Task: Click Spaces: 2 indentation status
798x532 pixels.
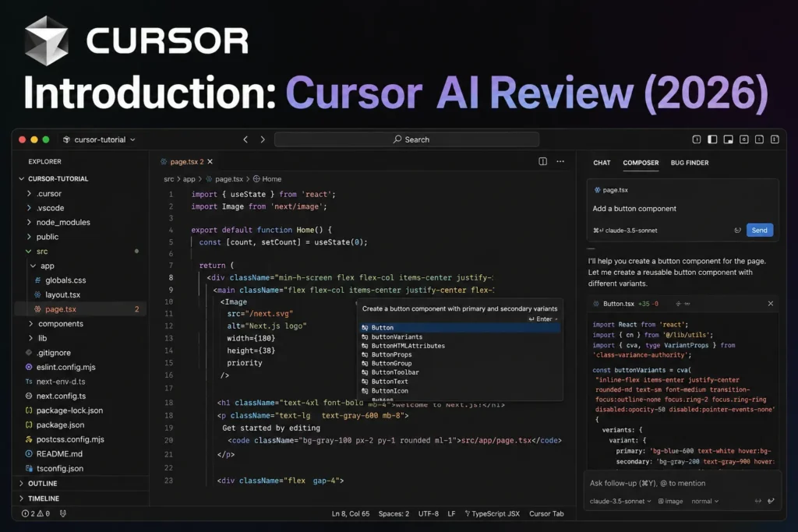Action: pos(394,513)
